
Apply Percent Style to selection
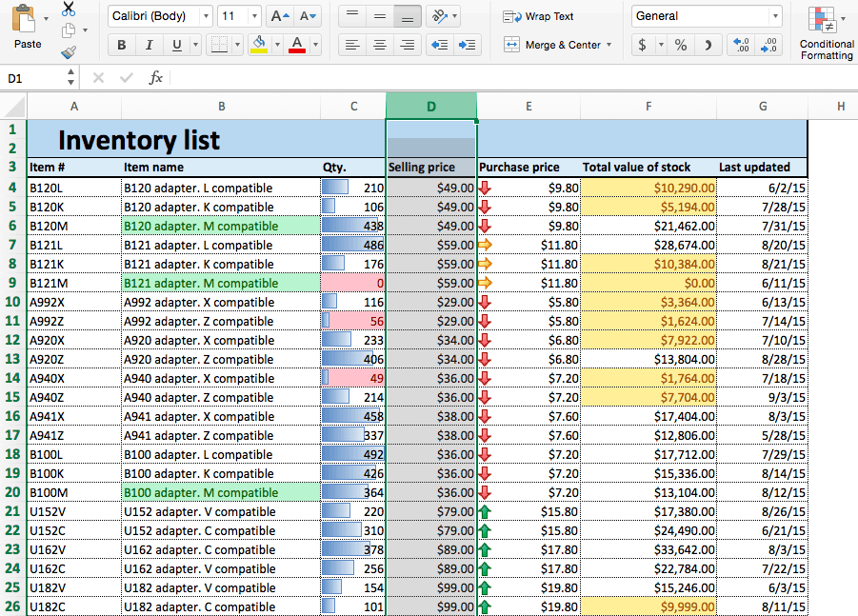(x=680, y=45)
